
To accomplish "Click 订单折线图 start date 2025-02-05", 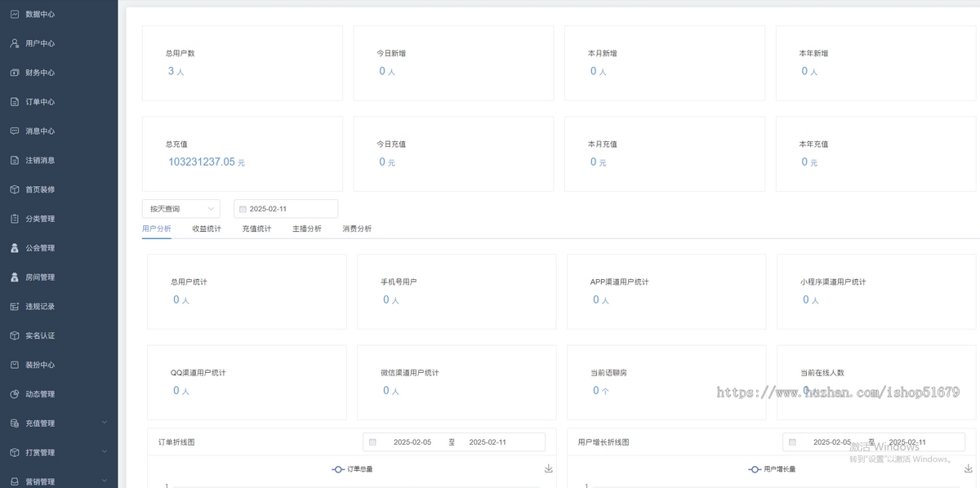I will tap(412, 442).
